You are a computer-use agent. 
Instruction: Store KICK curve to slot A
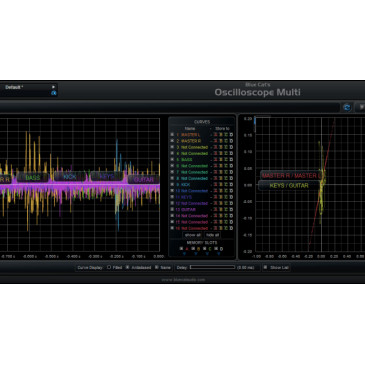[x=215, y=185]
